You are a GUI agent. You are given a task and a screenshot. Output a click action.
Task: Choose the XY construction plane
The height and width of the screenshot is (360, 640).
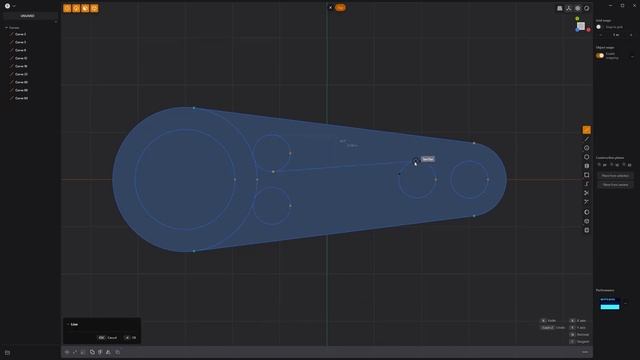tap(602, 165)
